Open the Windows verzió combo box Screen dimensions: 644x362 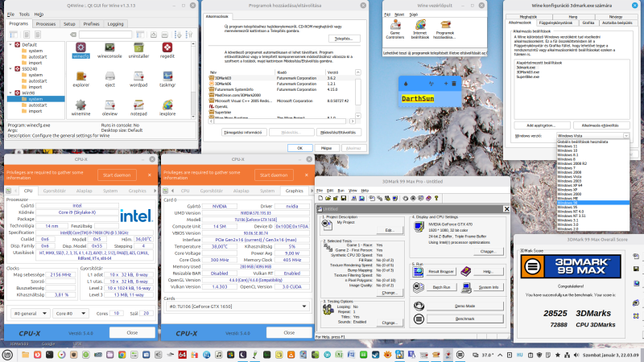coord(592,136)
